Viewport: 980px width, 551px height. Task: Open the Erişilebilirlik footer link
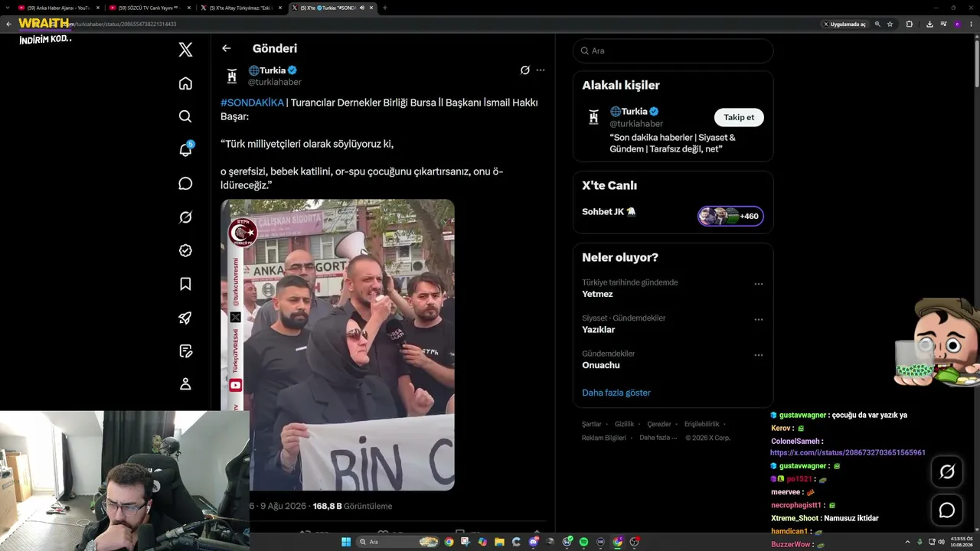(701, 424)
